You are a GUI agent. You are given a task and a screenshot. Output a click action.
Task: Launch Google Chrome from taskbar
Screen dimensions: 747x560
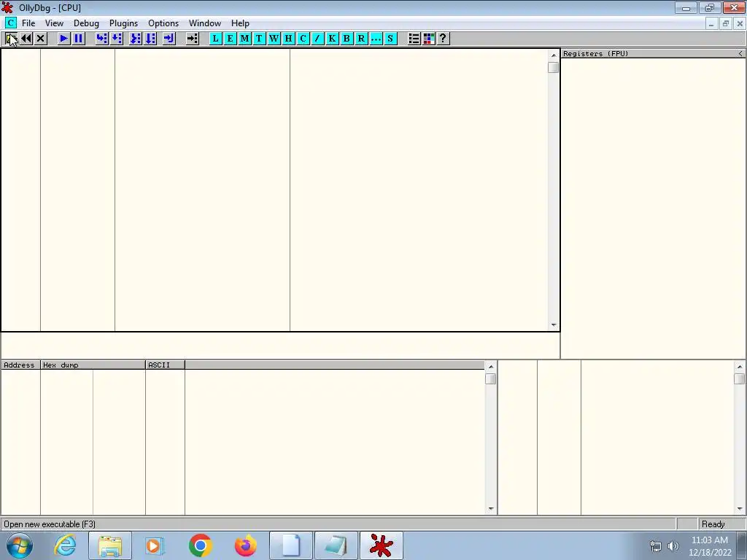[200, 545]
